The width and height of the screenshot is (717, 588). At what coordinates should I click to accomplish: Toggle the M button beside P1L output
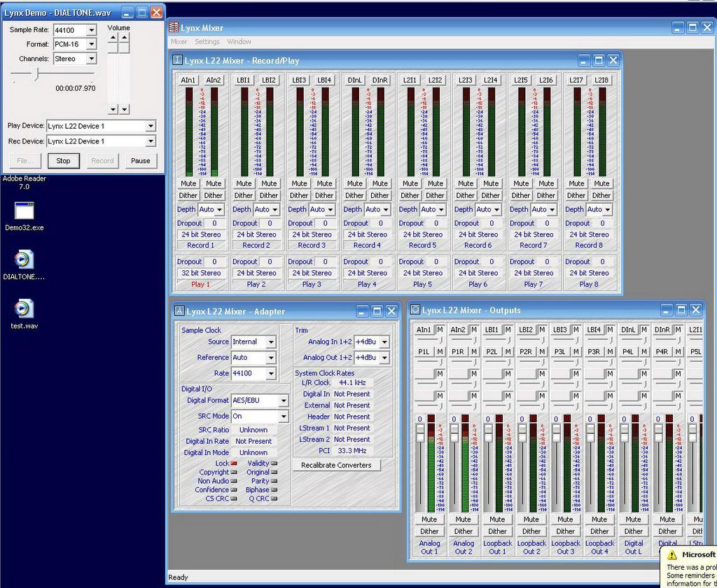(440, 351)
